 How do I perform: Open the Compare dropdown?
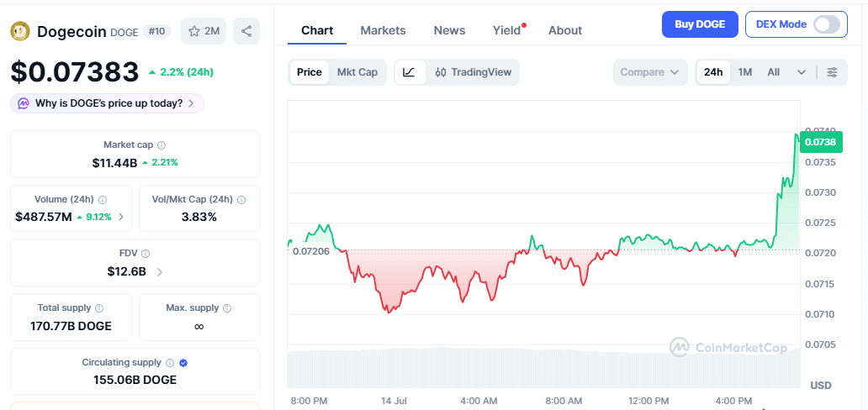(650, 72)
